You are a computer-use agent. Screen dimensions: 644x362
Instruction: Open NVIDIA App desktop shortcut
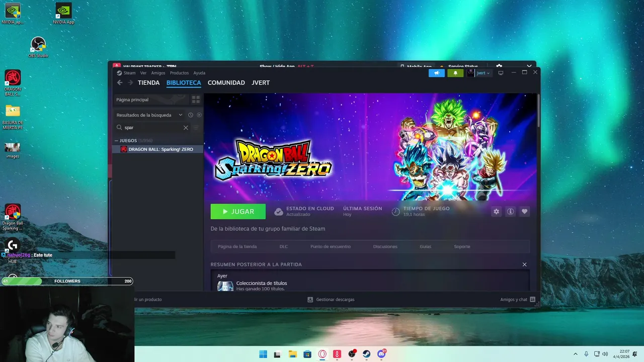tap(63, 14)
